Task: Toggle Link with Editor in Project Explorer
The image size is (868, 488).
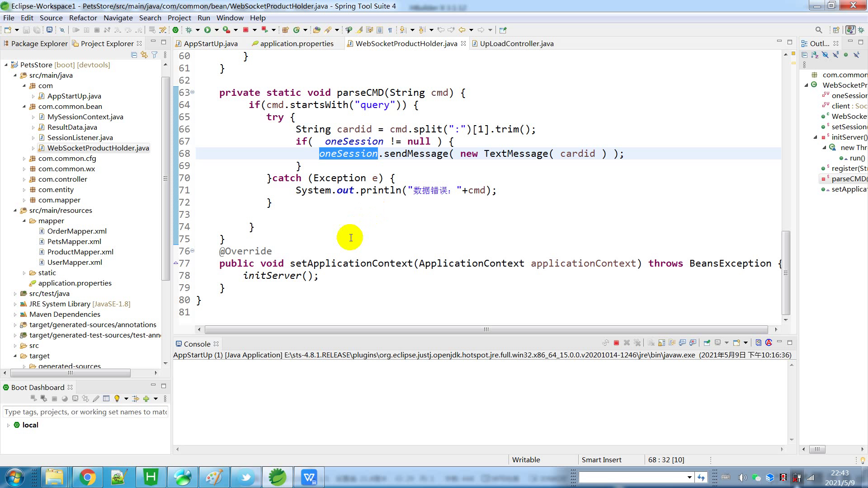Action: click(144, 55)
